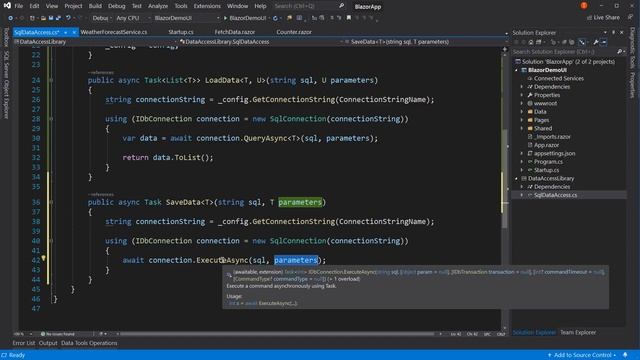Viewport: 640px width, 360px height.
Task: Open the SaveData member navigation dropdown
Action: (424, 42)
